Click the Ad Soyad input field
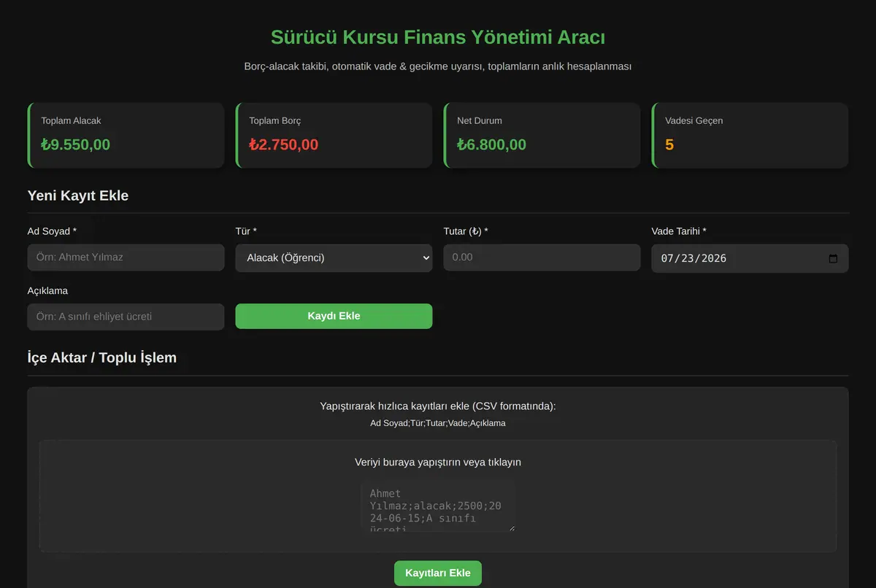876x588 pixels. point(126,258)
